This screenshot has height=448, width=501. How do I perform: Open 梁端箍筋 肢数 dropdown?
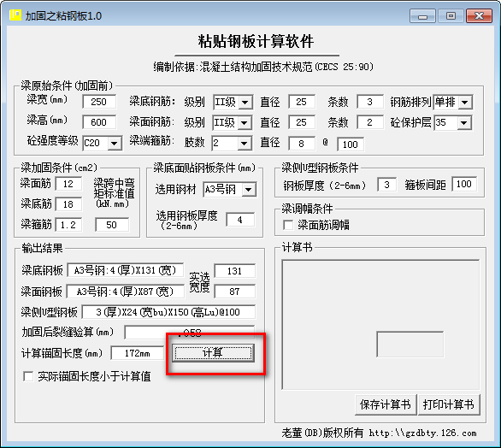coord(245,143)
